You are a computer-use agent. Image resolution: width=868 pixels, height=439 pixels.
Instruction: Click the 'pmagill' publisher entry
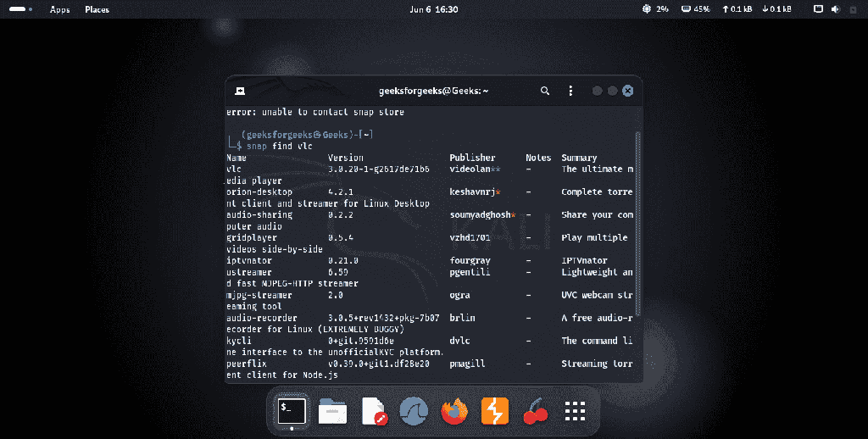467,364
